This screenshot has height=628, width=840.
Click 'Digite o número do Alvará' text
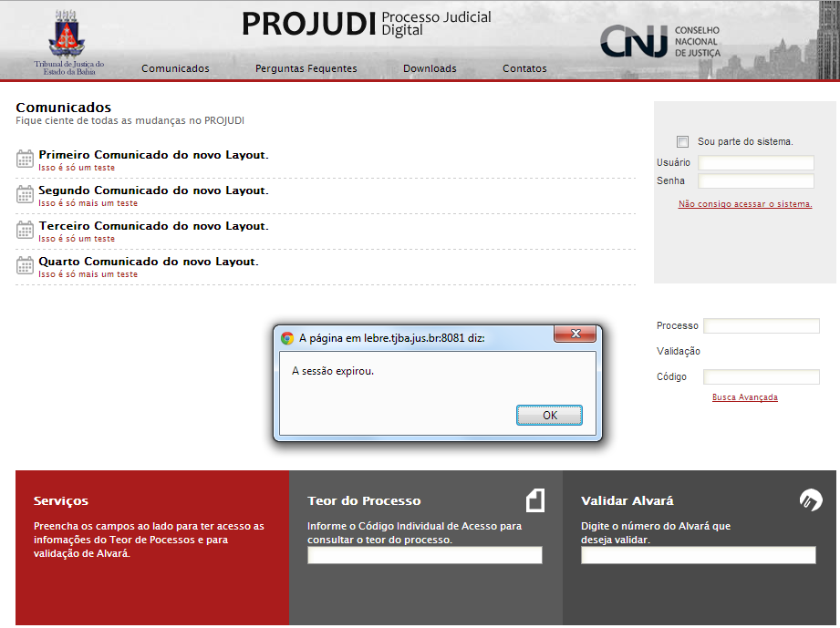656,532
